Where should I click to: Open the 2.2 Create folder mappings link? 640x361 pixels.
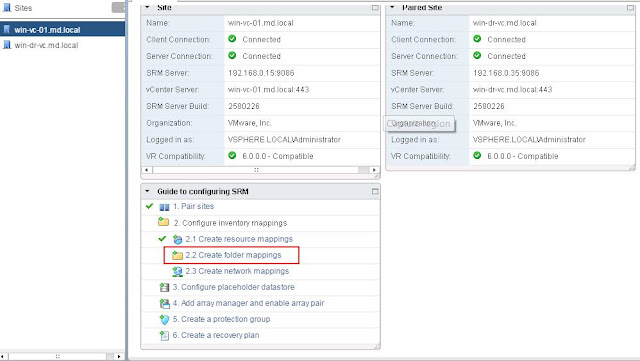point(233,255)
